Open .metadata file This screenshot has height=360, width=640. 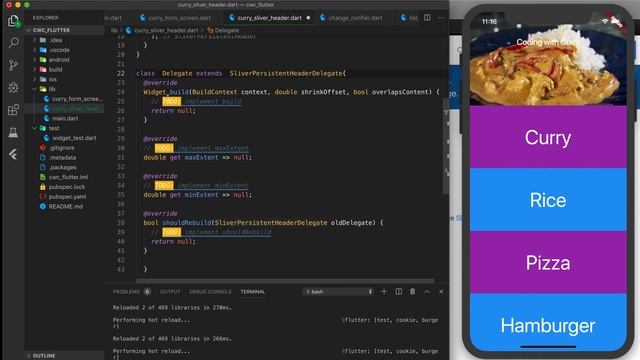point(62,158)
